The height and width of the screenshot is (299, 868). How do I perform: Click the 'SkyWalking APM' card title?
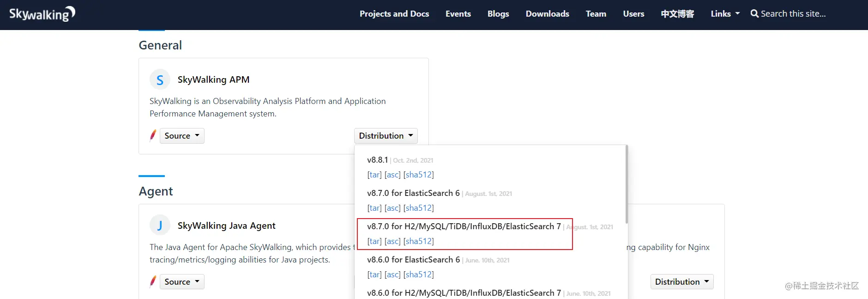point(213,79)
